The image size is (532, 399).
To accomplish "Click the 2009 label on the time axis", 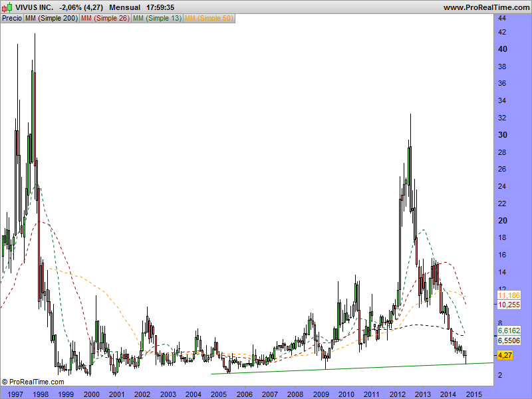I will (x=321, y=394).
